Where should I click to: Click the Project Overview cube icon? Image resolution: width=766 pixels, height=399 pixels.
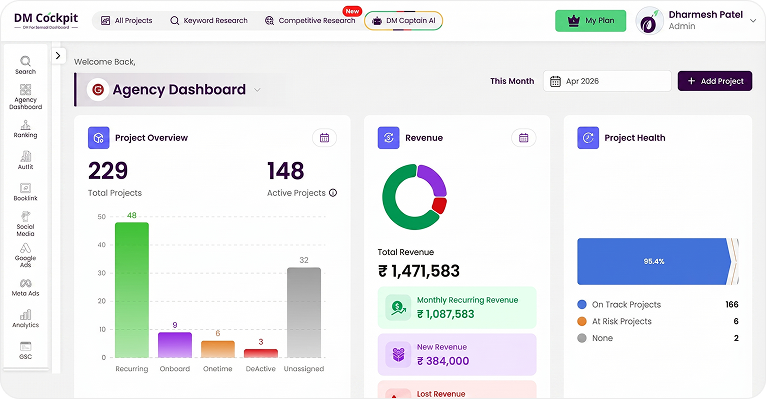click(x=99, y=138)
